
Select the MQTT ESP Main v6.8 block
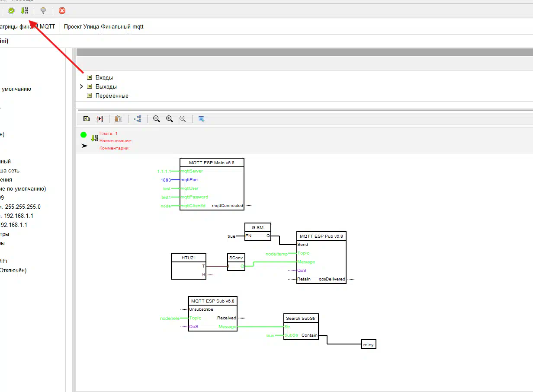tap(212, 184)
